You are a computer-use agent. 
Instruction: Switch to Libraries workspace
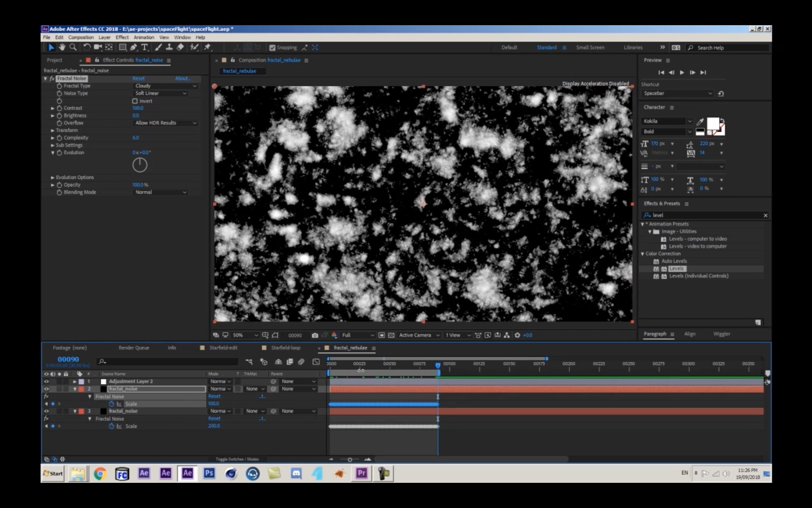tap(633, 47)
